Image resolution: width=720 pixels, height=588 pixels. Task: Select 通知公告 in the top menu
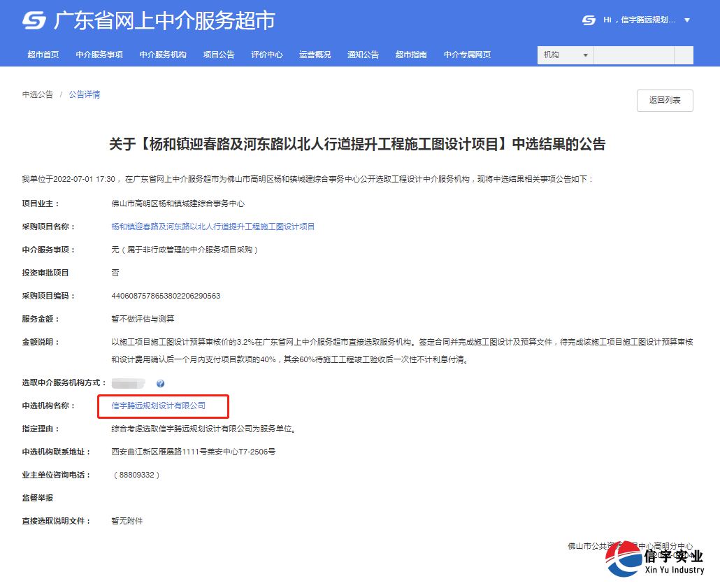pos(363,55)
